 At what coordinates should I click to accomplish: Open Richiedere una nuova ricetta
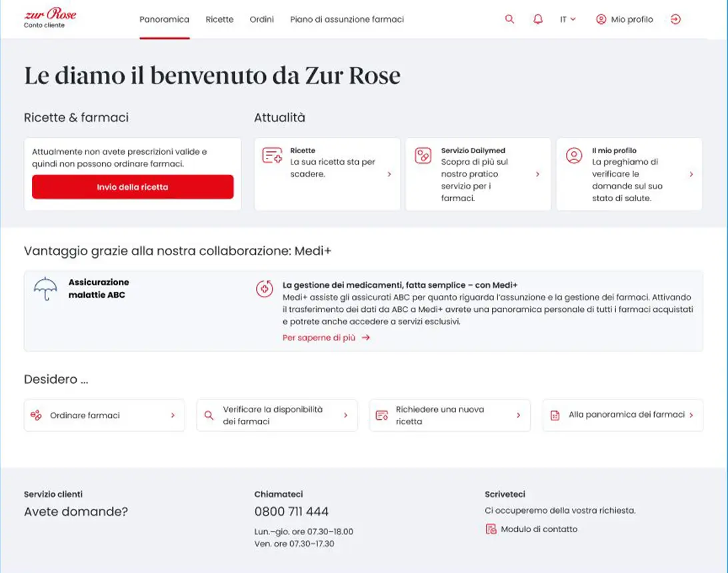[450, 415]
